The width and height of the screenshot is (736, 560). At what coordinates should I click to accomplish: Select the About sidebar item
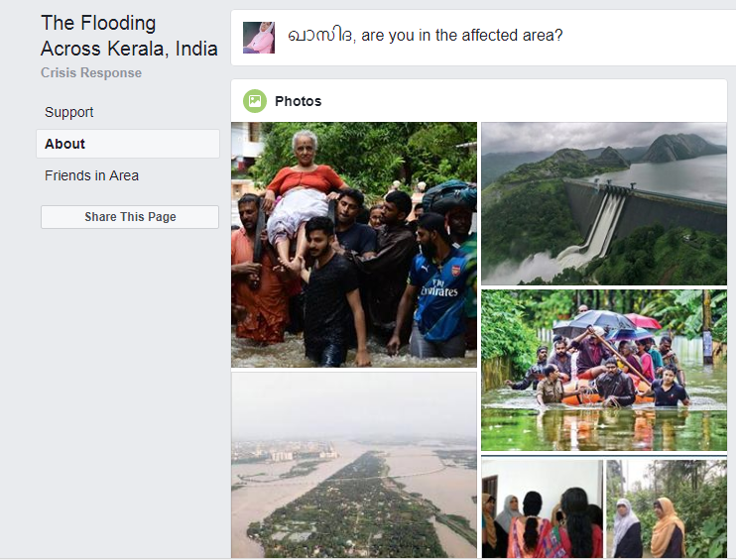click(65, 144)
